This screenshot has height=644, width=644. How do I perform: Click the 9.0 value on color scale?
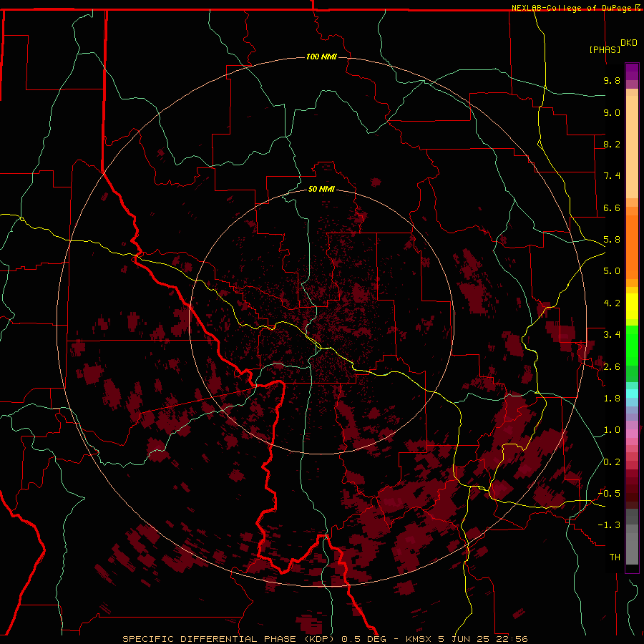[x=612, y=112]
